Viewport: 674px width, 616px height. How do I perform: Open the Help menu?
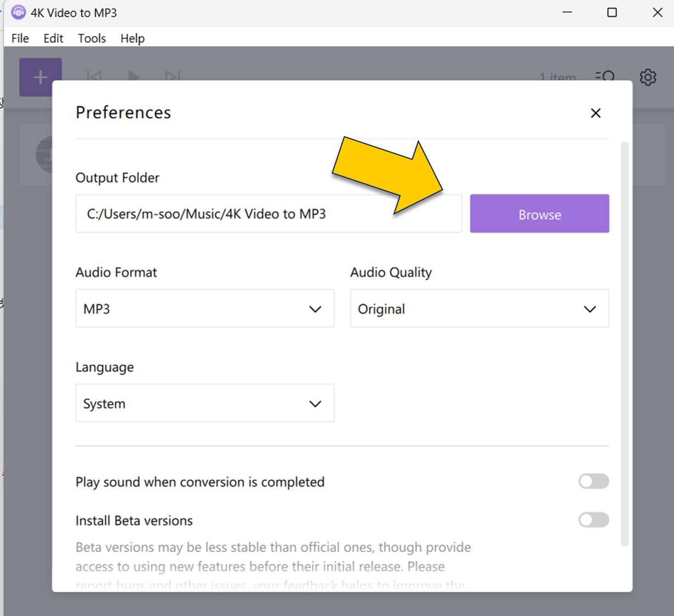(133, 38)
